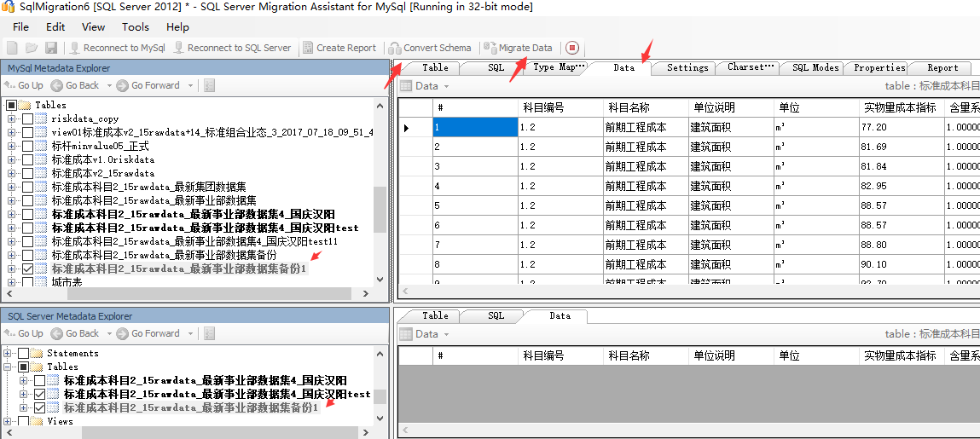This screenshot has height=439, width=980.
Task: Toggle checkbox for 标准成本v2_15rawdata table
Action: click(27, 173)
